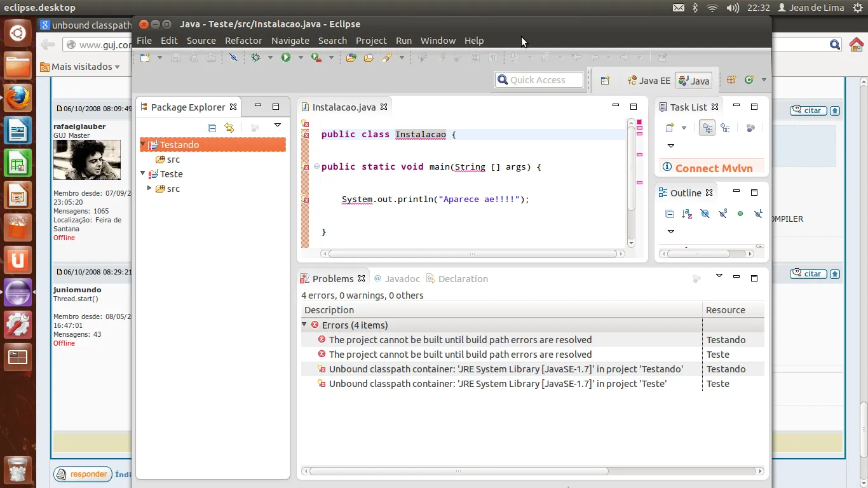This screenshot has height=488, width=868.
Task: Collapse the Testando project tree node
Action: point(143,145)
